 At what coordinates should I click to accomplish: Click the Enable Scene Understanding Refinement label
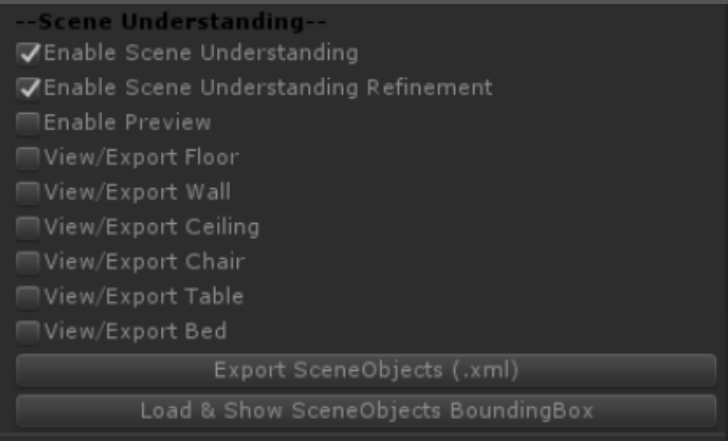point(268,88)
